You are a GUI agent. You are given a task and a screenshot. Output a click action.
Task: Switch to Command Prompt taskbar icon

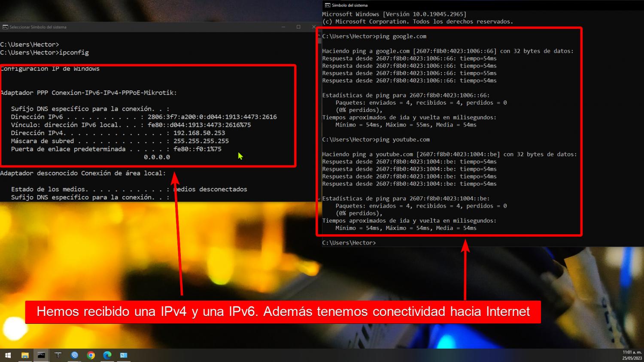[41, 355]
